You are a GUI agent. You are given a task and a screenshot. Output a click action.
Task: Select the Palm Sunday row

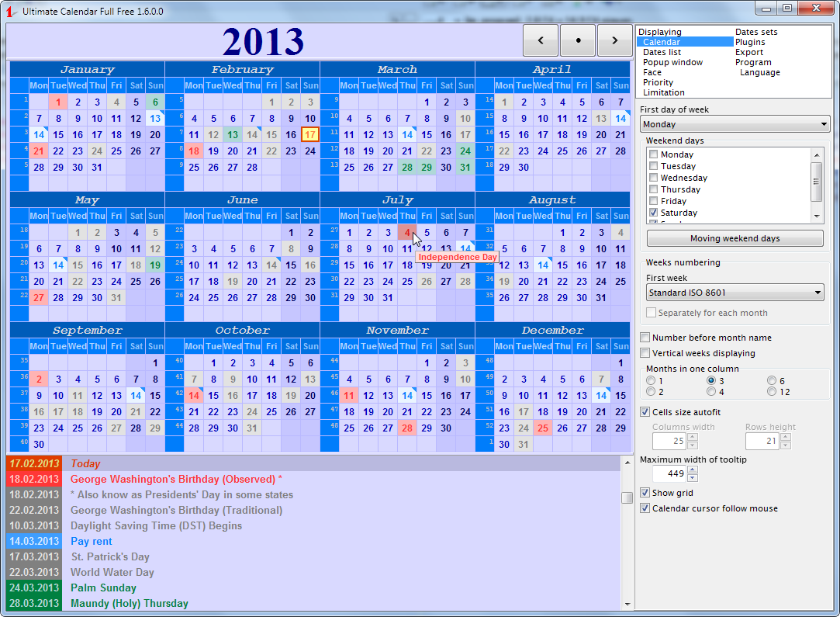click(313, 588)
